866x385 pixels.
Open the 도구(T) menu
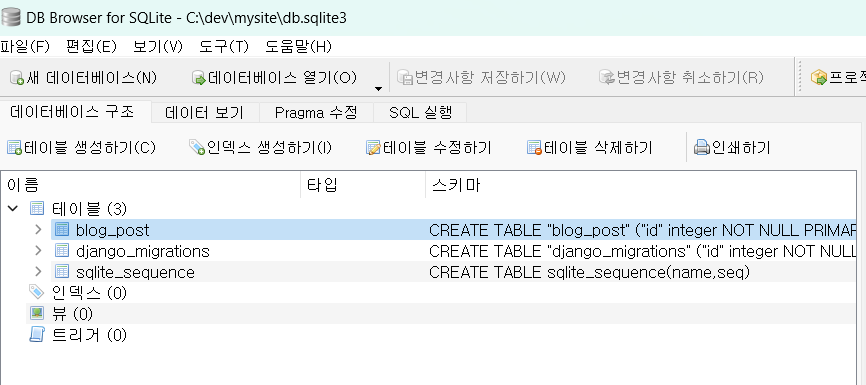pyautogui.click(x=224, y=46)
